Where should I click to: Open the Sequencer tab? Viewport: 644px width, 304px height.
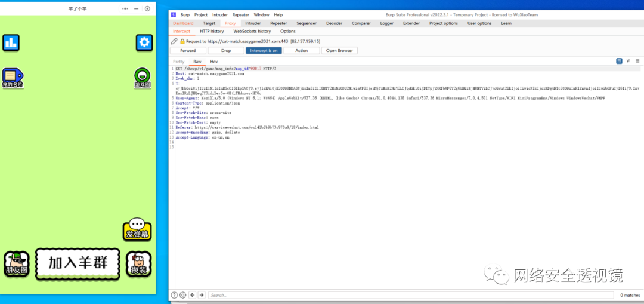(x=306, y=23)
